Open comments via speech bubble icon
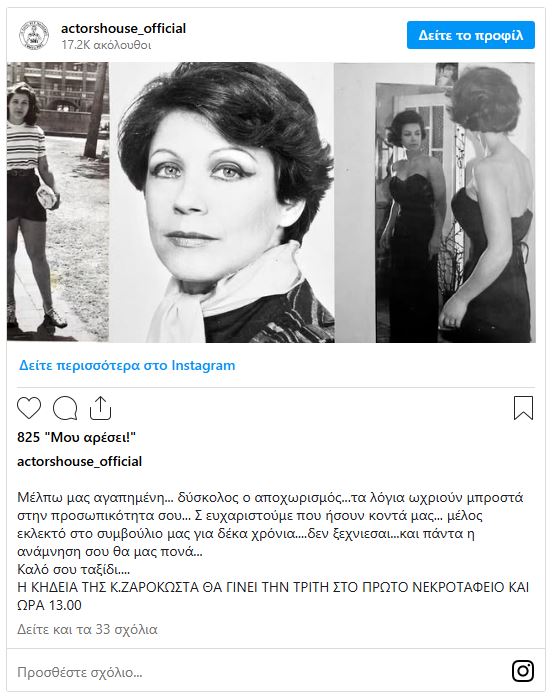The width and height of the screenshot is (552, 700). point(65,408)
